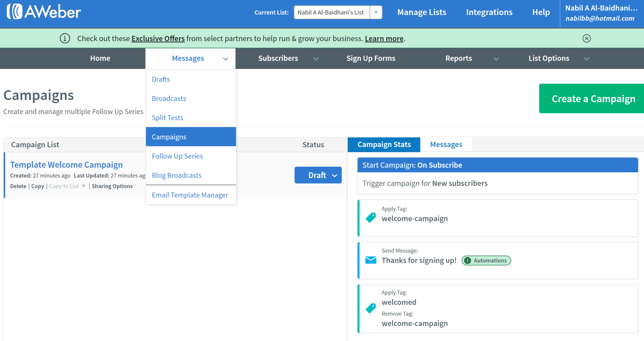Viewport: 644px width, 341px height.
Task: Open the Nabil A Al-Baidhani account menu
Action: (x=602, y=13)
